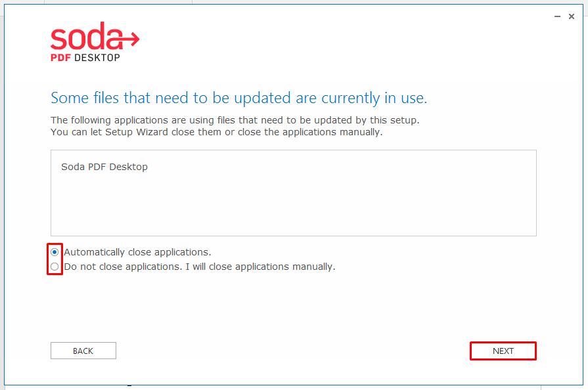Viewport: 588px width, 390px height.
Task: Select Soda PDF Desktop in applications list
Action: pos(104,167)
